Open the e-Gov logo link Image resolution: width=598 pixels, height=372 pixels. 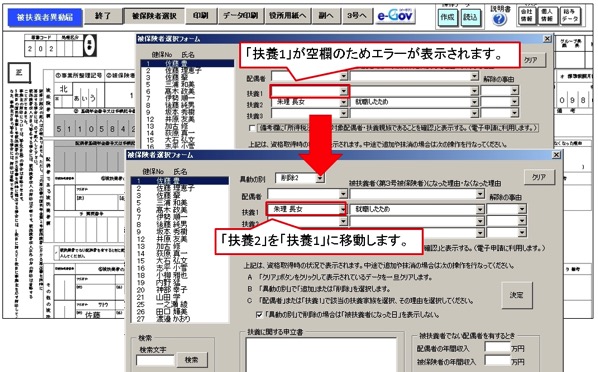click(395, 16)
